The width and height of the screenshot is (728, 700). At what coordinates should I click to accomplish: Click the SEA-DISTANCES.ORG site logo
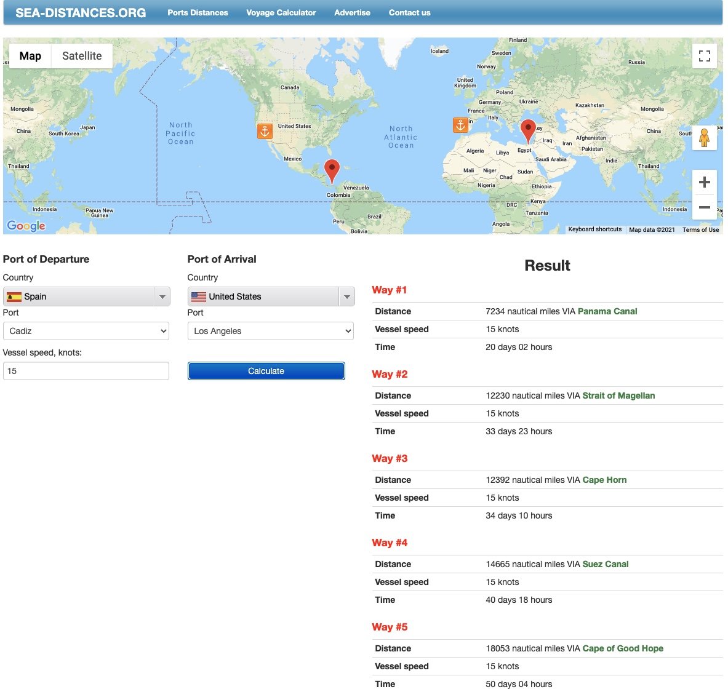81,12
